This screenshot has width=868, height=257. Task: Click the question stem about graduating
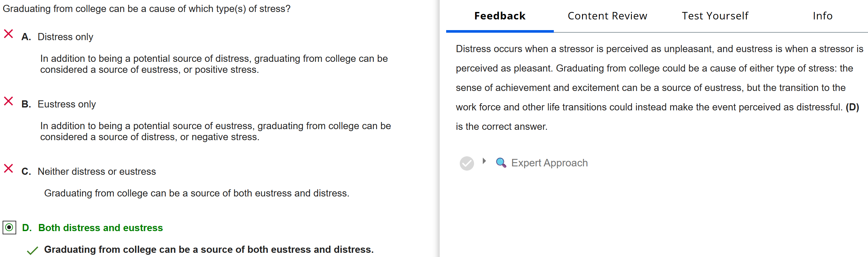146,9
